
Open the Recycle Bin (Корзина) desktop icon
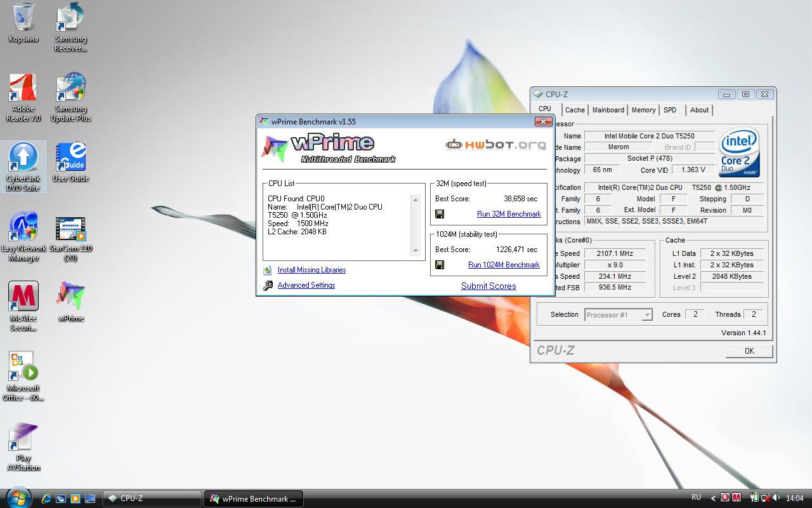pos(23,23)
